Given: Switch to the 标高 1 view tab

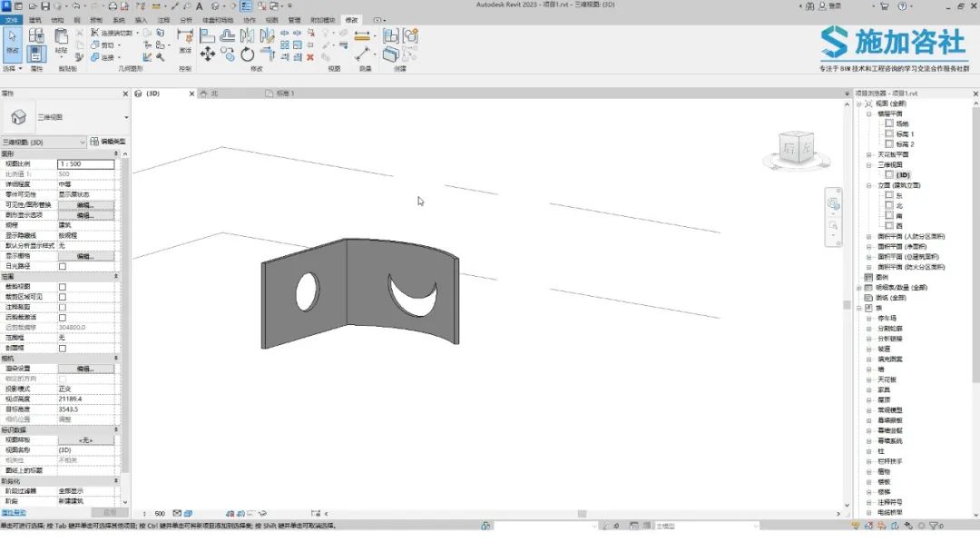Looking at the screenshot, I should 285,94.
